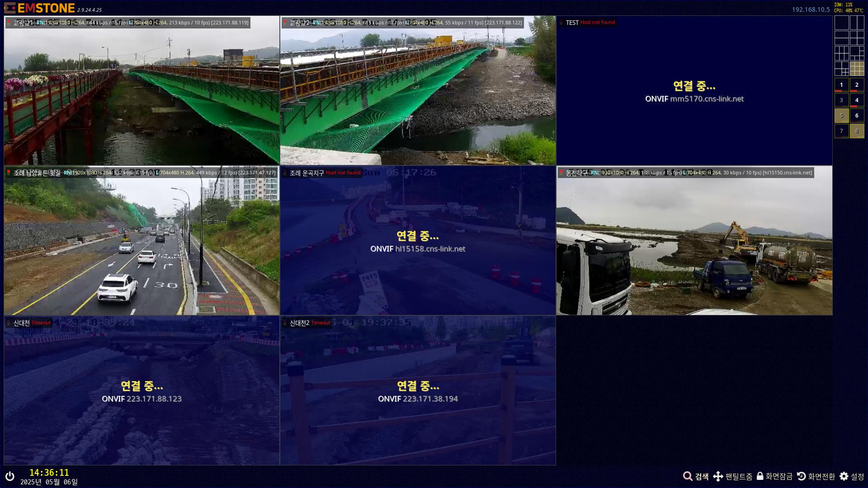This screenshot has height=488, width=868.
Task: Choose the 3x3 nine-cell grid layout
Action: point(857,69)
